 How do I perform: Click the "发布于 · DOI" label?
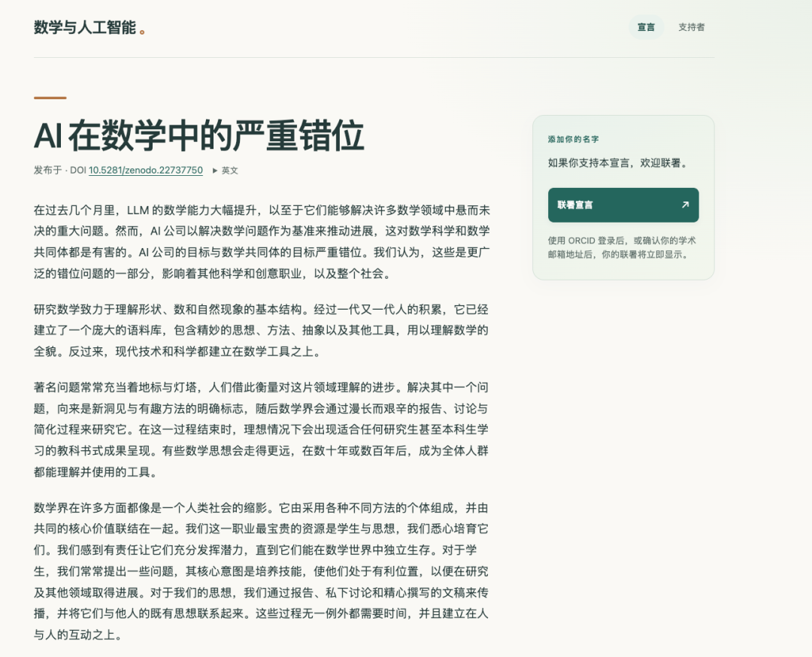[x=60, y=171]
